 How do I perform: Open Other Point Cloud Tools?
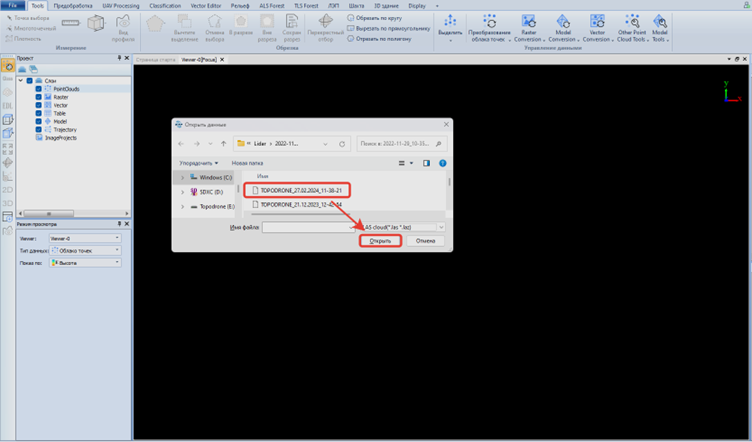[x=632, y=28]
